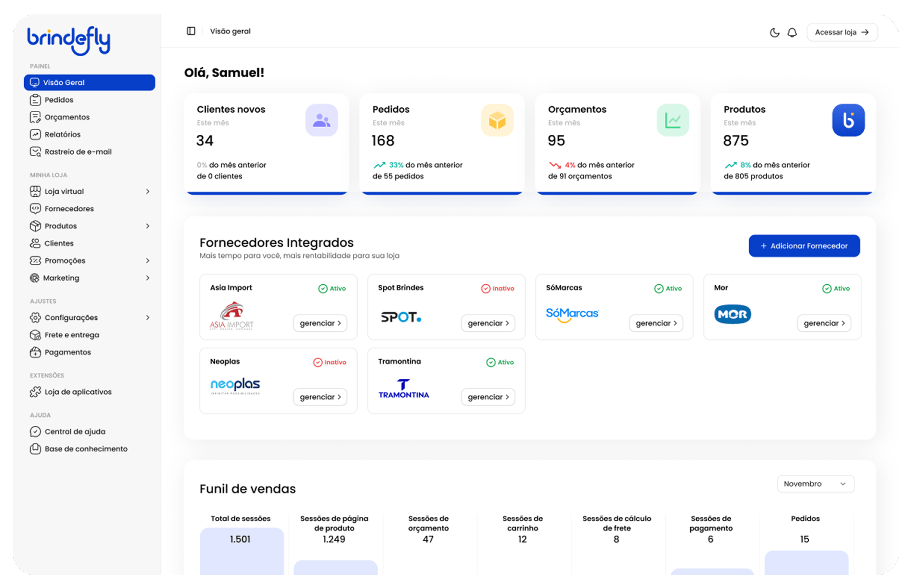
Task: Open Relatórios in the sidebar
Action: click(x=89, y=134)
